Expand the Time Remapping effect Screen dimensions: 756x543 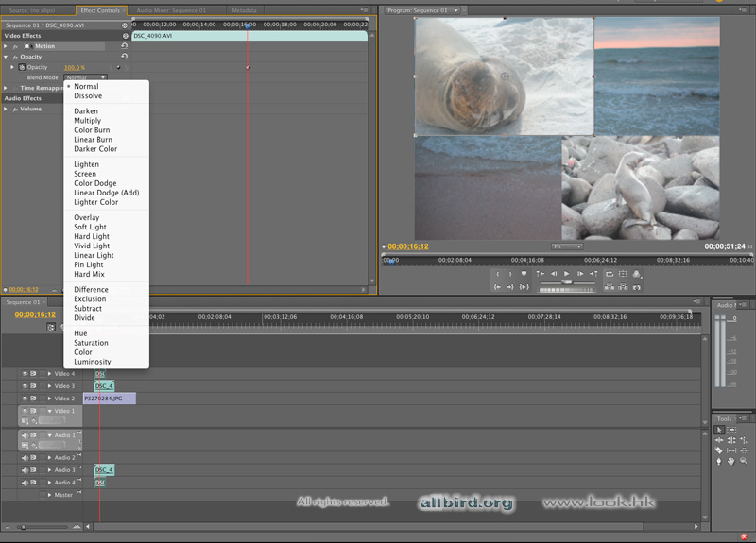[x=6, y=88]
